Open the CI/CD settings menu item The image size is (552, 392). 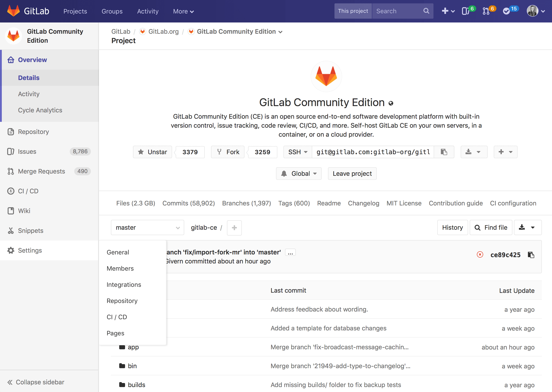click(x=117, y=317)
